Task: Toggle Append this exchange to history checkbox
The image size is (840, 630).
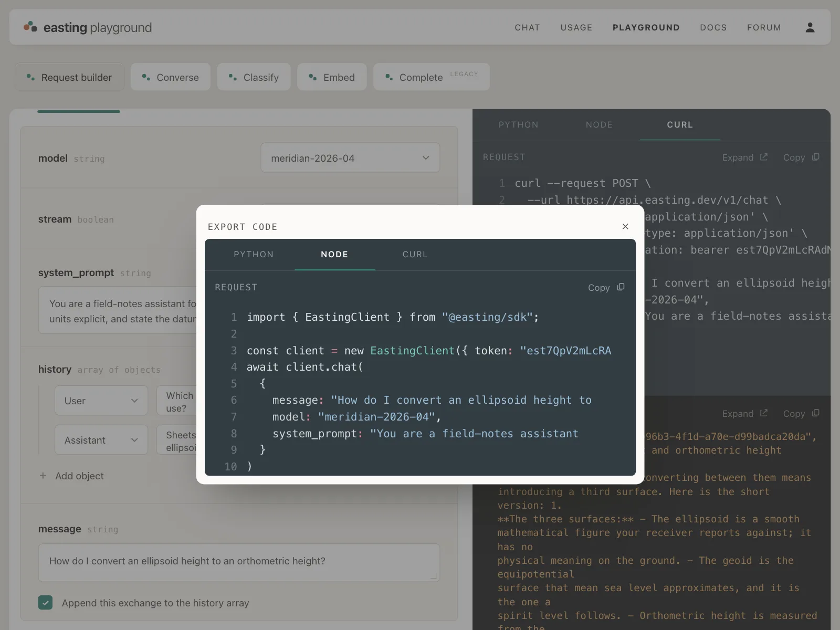Action: click(45, 603)
